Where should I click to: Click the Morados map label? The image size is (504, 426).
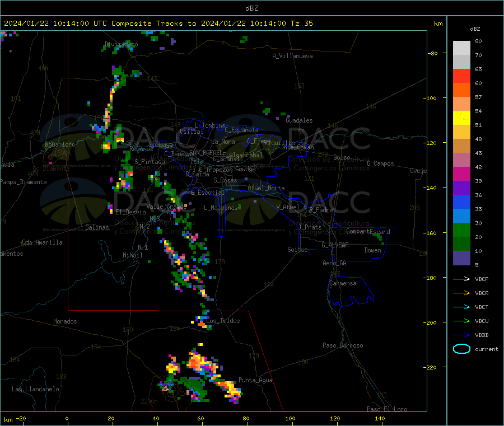pyautogui.click(x=65, y=321)
